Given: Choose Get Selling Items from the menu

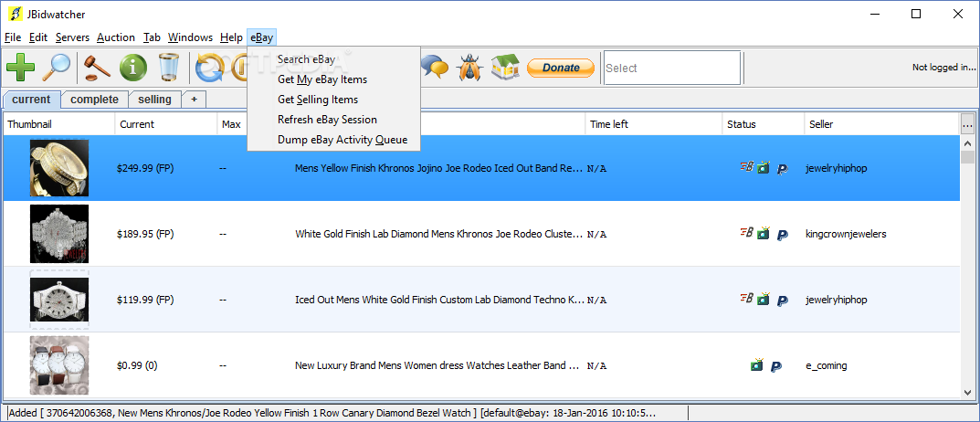Looking at the screenshot, I should point(333,100).
